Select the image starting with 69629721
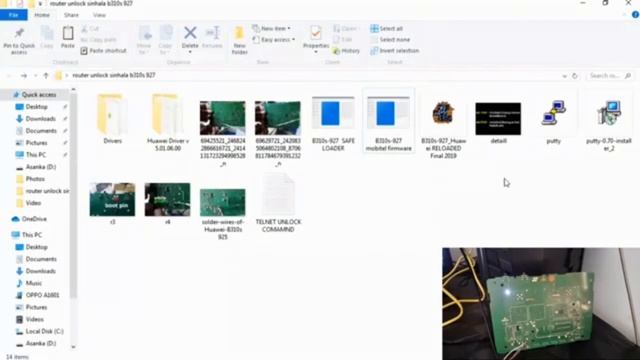Image resolution: width=640 pixels, height=360 pixels. point(278,133)
